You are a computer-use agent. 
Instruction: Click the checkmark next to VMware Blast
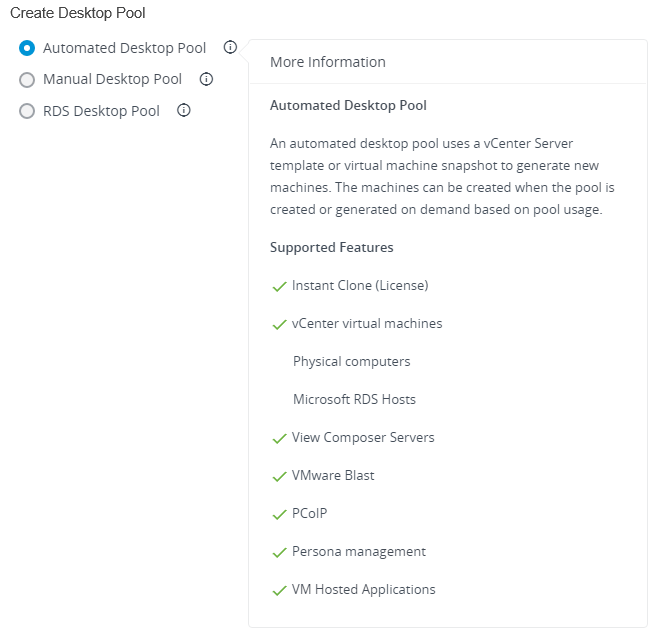(x=279, y=476)
